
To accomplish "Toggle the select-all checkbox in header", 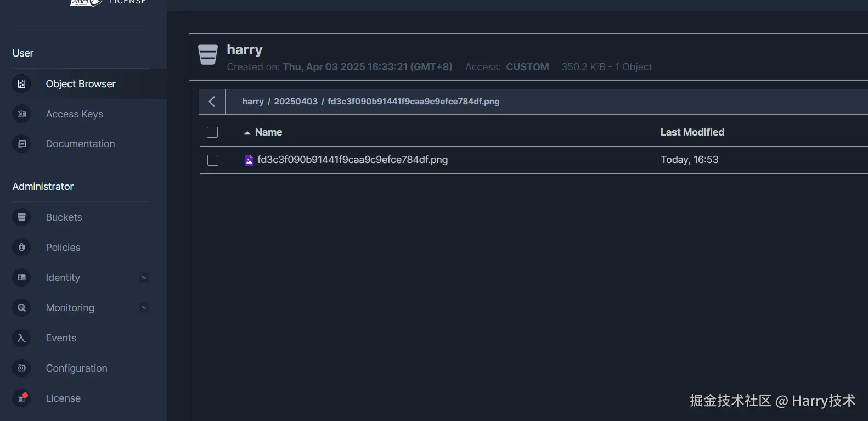I will point(212,132).
